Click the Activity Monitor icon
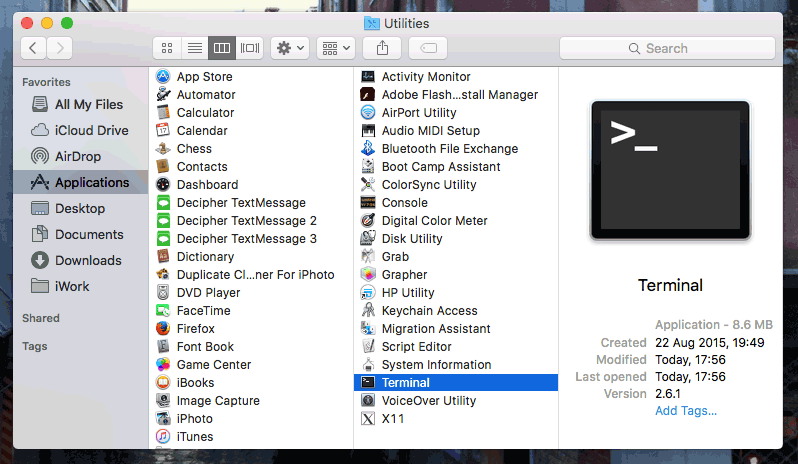 [367, 77]
